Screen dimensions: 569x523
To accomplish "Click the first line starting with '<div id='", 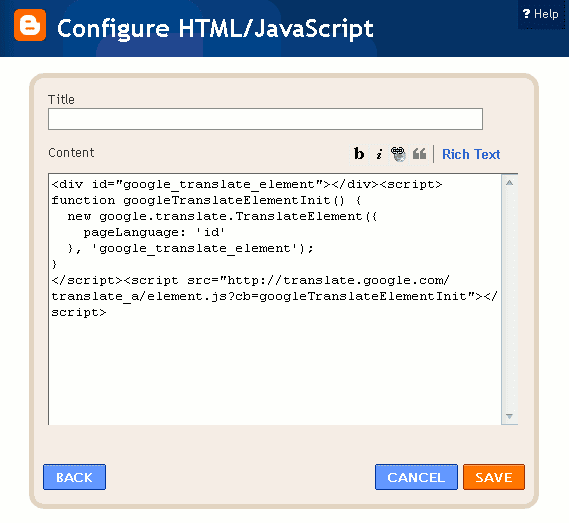I will coord(247,184).
